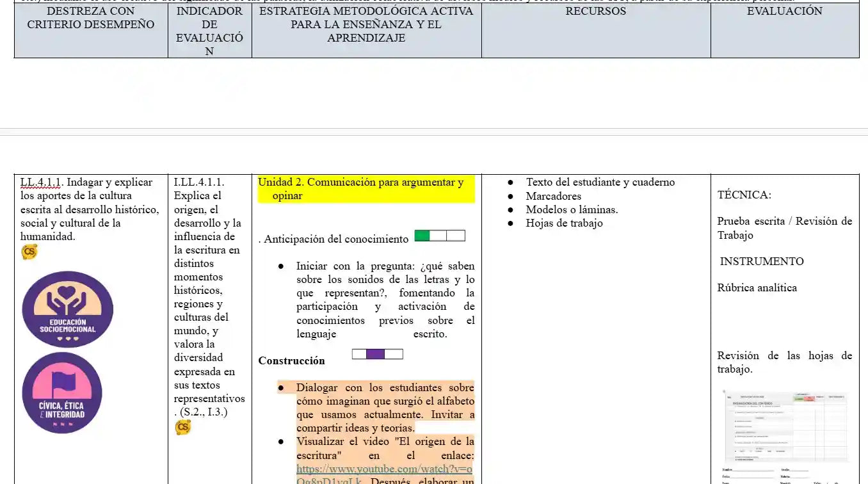Image resolution: width=868 pixels, height=484 pixels.
Task: Select the DESTREZA CON CRITERIO DESEMPEÑO header
Action: pyautogui.click(x=91, y=18)
